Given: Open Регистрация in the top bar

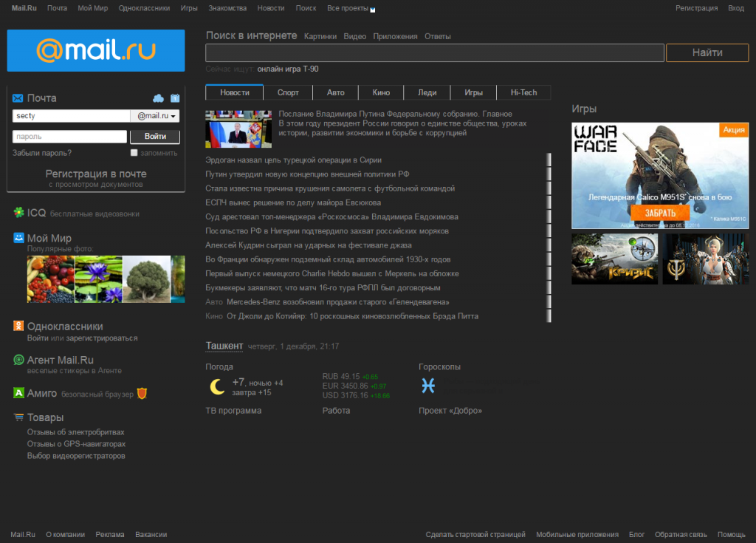Looking at the screenshot, I should [x=696, y=8].
